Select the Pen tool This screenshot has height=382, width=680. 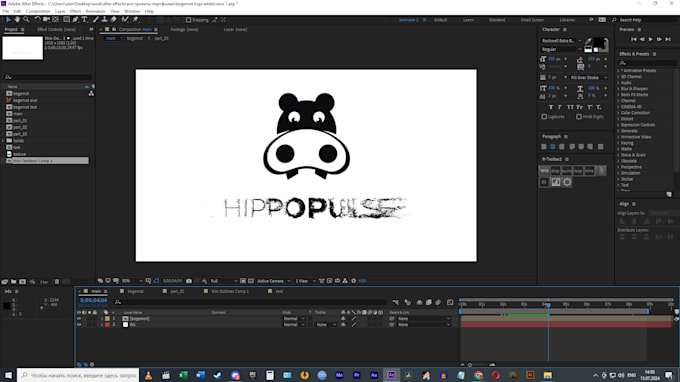(x=75, y=20)
